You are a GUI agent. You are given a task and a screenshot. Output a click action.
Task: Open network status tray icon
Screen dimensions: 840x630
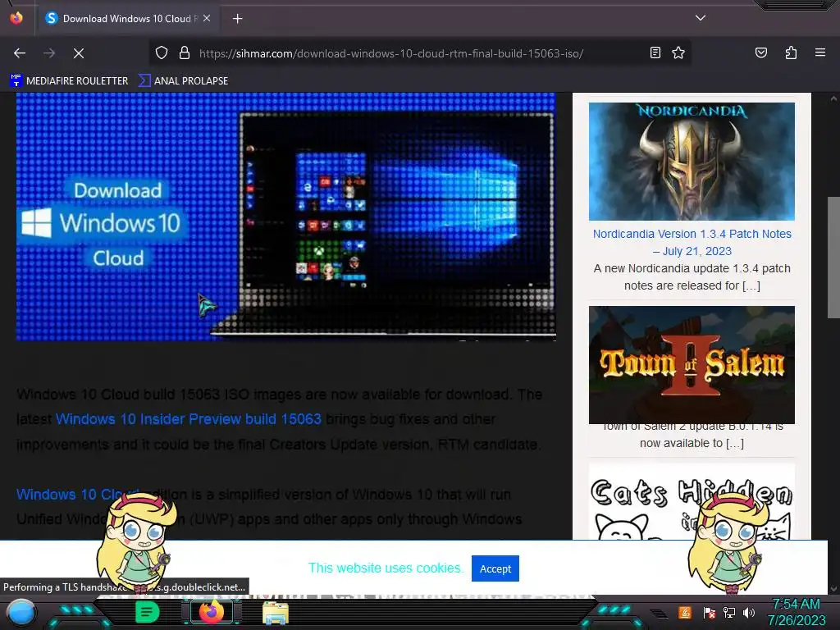[x=729, y=612]
